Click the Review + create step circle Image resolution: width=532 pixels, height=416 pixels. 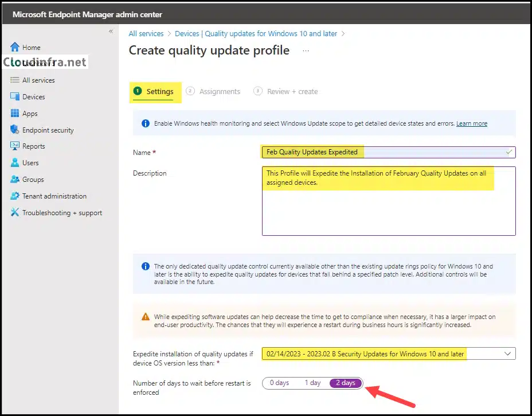258,91
